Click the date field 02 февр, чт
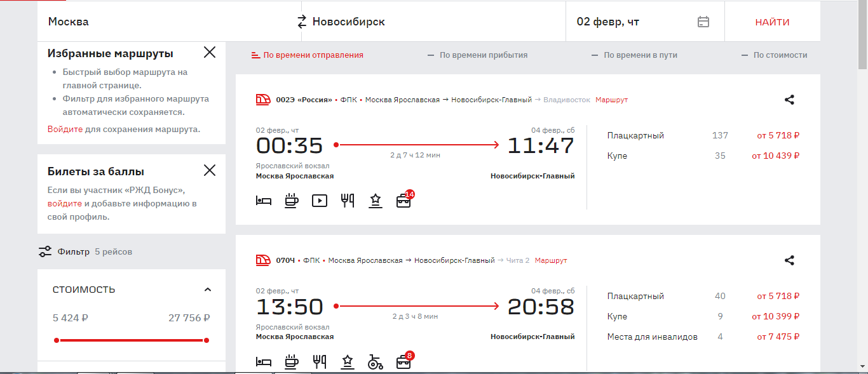 click(x=645, y=22)
